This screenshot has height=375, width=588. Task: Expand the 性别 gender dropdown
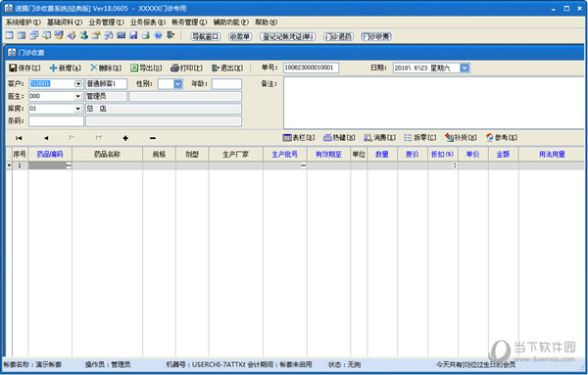coord(177,84)
